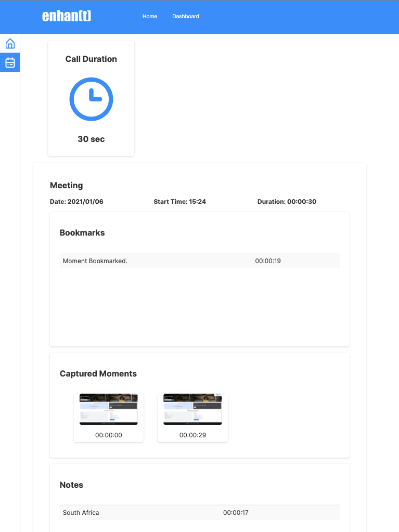This screenshot has width=399, height=532.
Task: Click the Meeting date 2021/01/06
Action: 76,202
